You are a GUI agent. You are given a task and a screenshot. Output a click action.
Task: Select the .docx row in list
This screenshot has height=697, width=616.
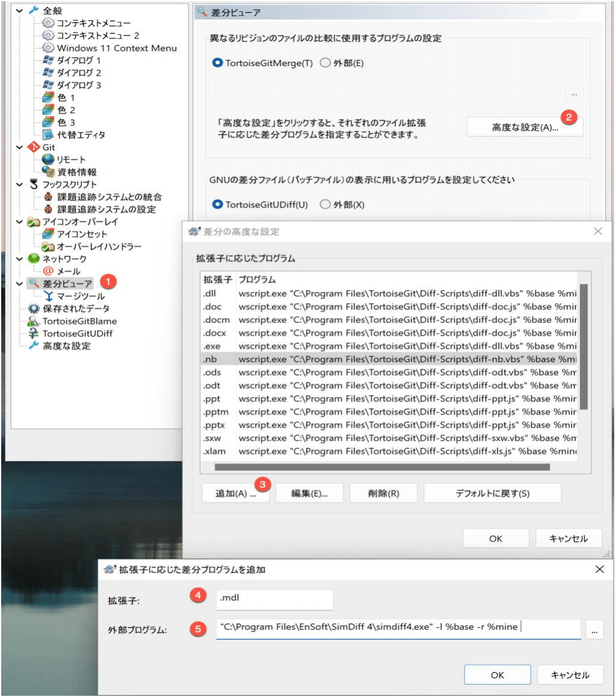pyautogui.click(x=389, y=333)
